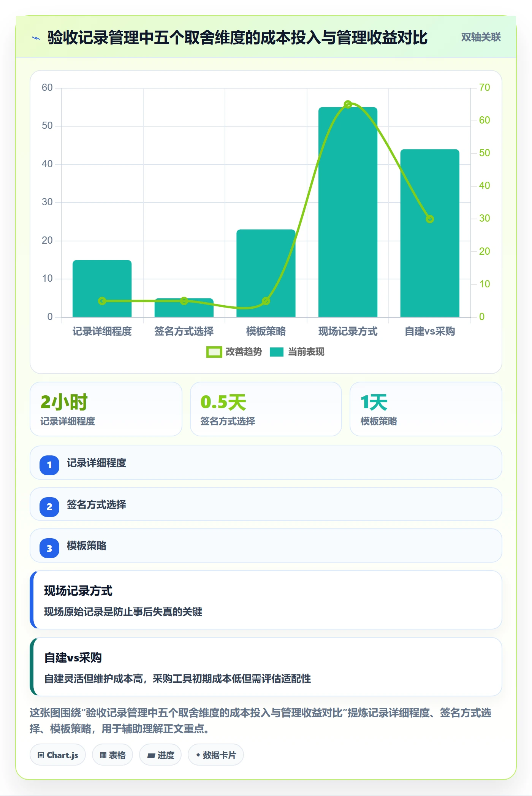Open the 0.5天 签名方式选择 data card
The width and height of the screenshot is (532, 796).
tap(266, 409)
